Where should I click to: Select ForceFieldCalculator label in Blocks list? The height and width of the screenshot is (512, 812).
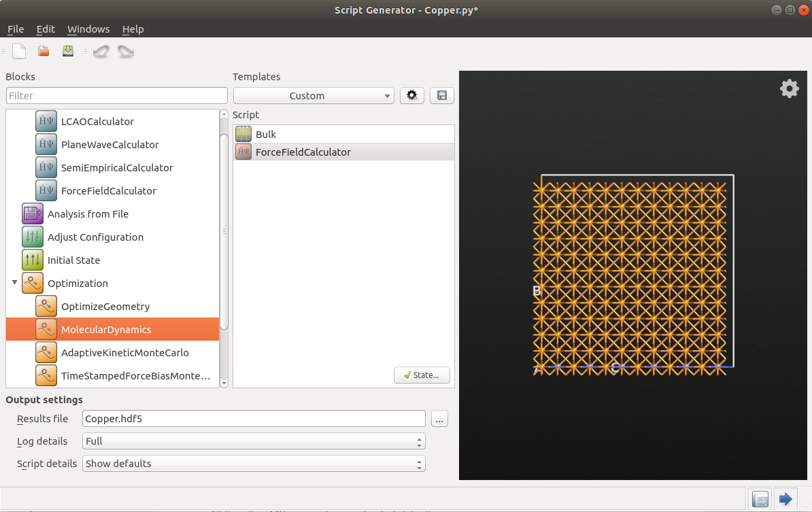(109, 191)
